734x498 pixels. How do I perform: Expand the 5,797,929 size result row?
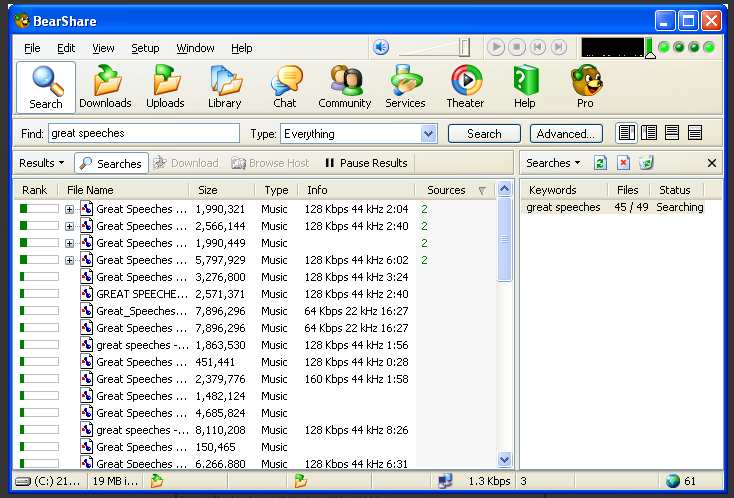69,260
